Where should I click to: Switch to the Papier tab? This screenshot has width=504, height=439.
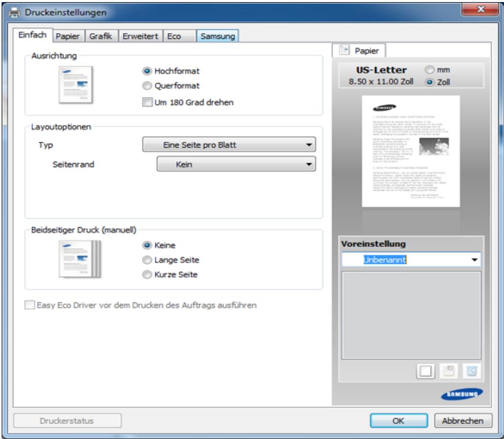tap(68, 36)
